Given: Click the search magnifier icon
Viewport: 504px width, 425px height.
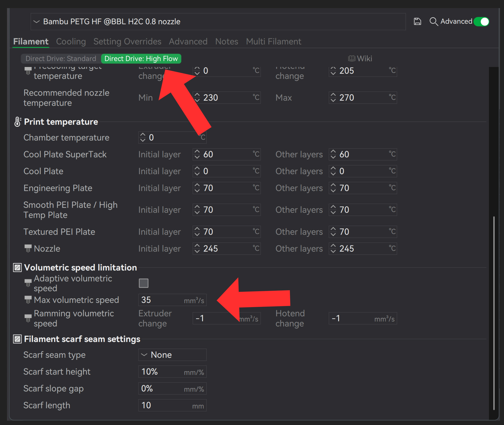Looking at the screenshot, I should tap(434, 22).
